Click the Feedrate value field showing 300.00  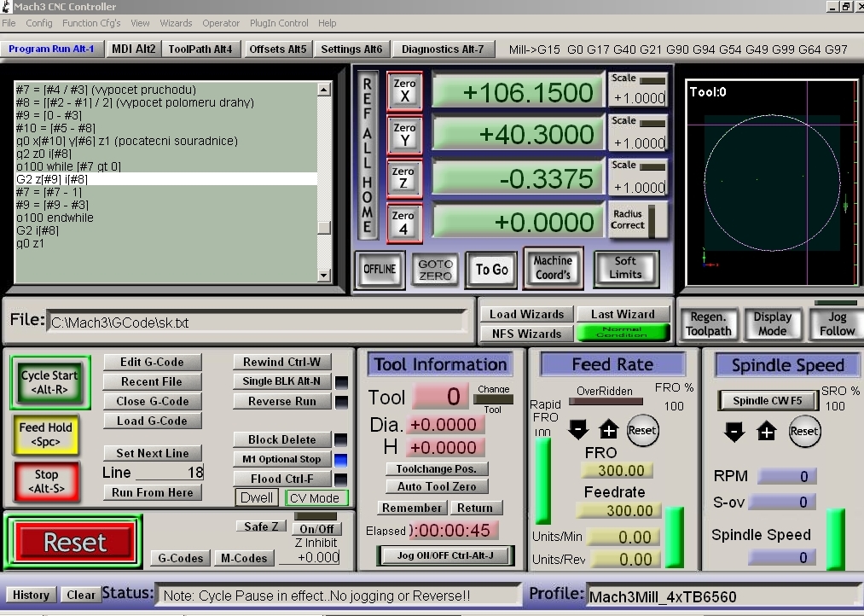[x=618, y=510]
